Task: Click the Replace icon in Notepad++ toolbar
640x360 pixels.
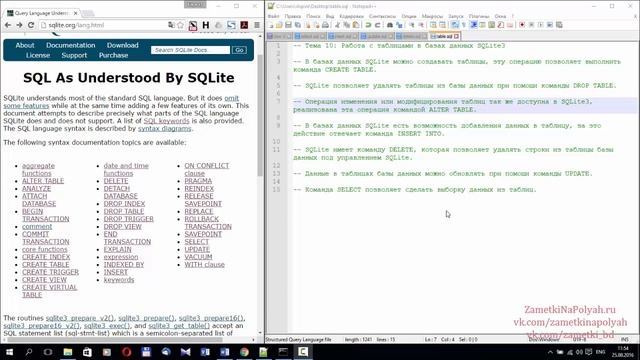Action: tap(399, 25)
